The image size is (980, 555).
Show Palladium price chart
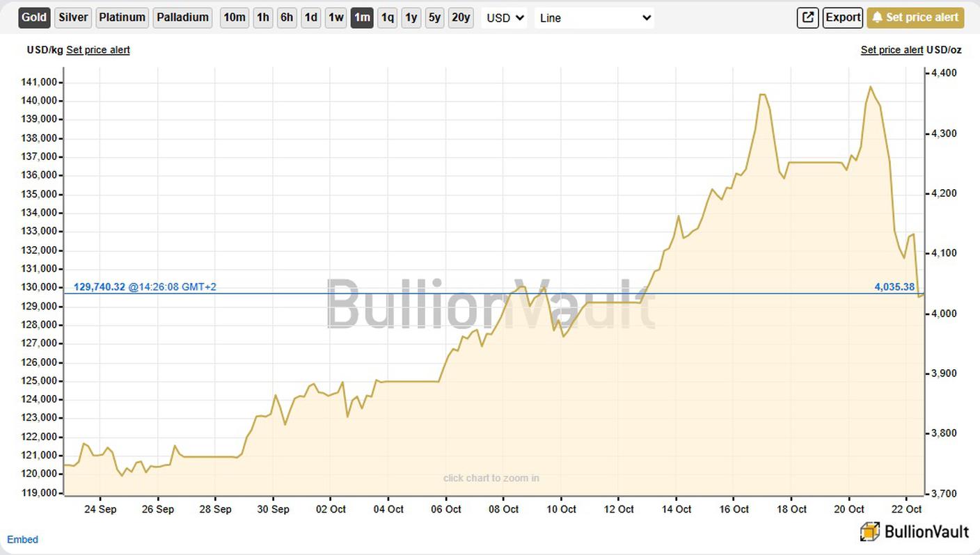click(182, 17)
